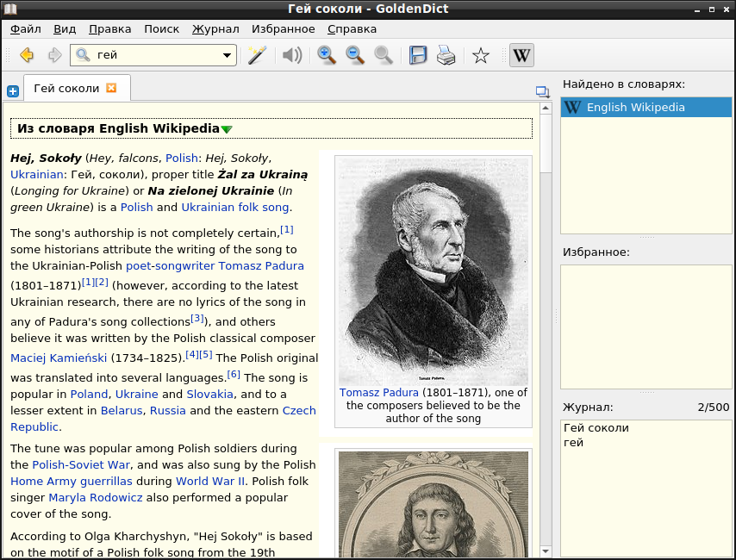The image size is (736, 560).
Task: Open the World War II link
Action: (x=210, y=481)
